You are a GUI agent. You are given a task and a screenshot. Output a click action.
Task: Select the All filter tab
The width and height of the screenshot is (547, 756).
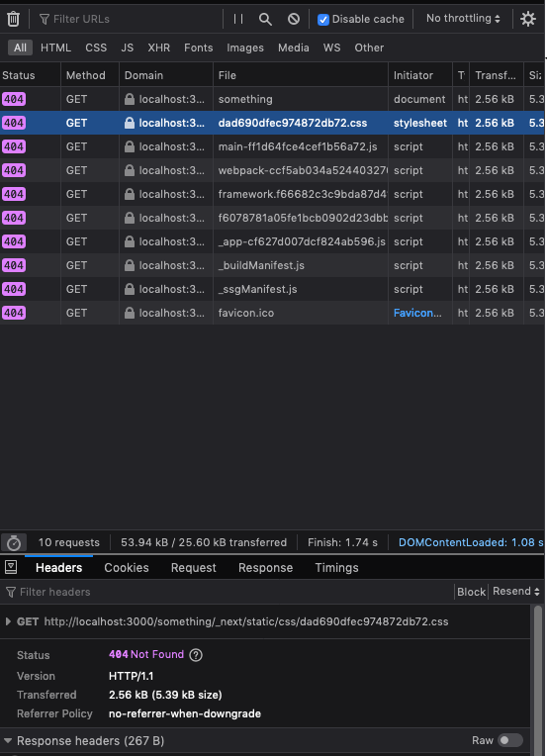(20, 47)
